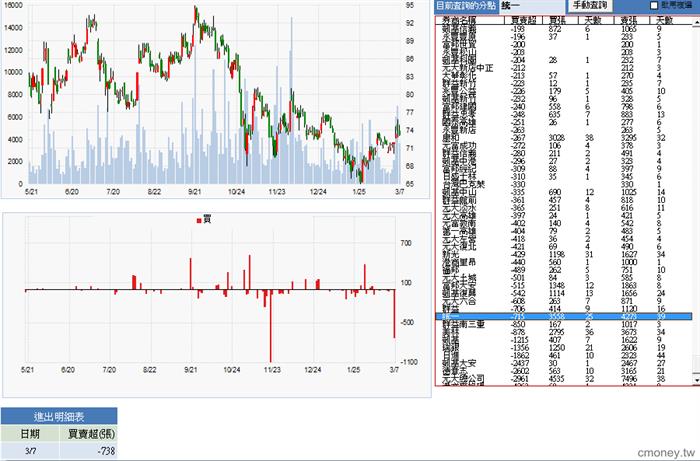Select the 康和 broker row
The image size is (700, 461).
[x=563, y=138]
